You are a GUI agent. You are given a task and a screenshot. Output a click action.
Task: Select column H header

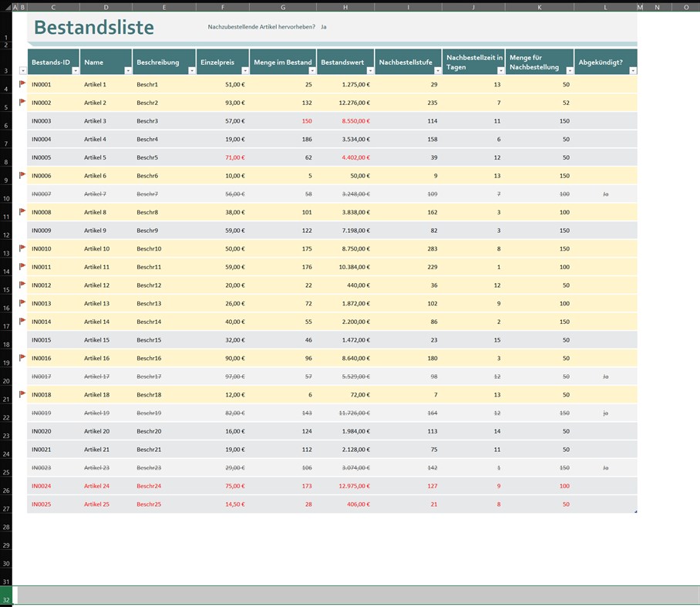345,7
